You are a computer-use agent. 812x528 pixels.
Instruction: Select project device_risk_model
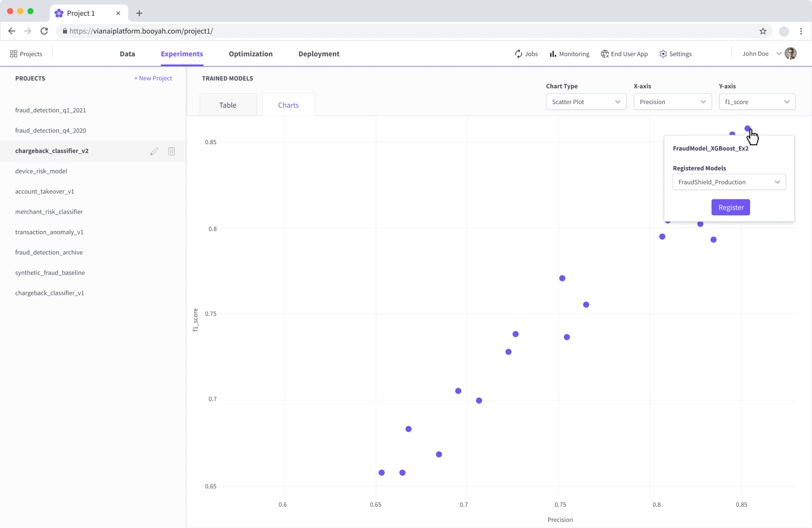(41, 171)
